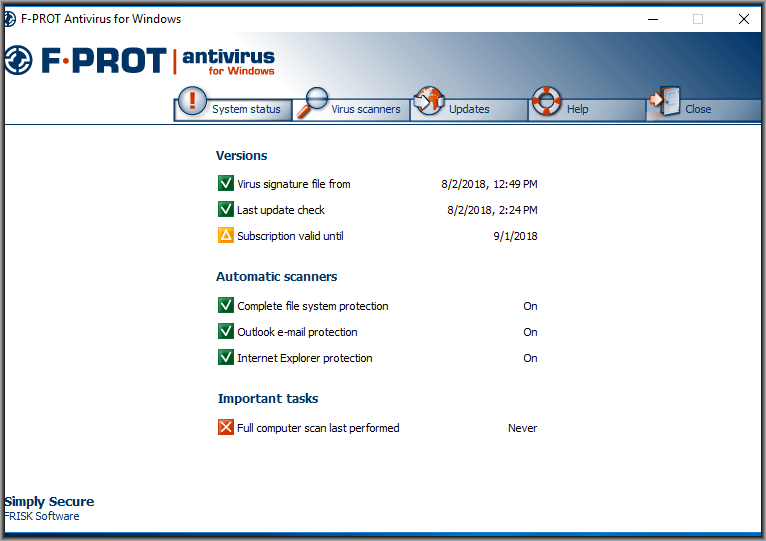
Task: Click green check beside Last update check
Action: coord(226,209)
